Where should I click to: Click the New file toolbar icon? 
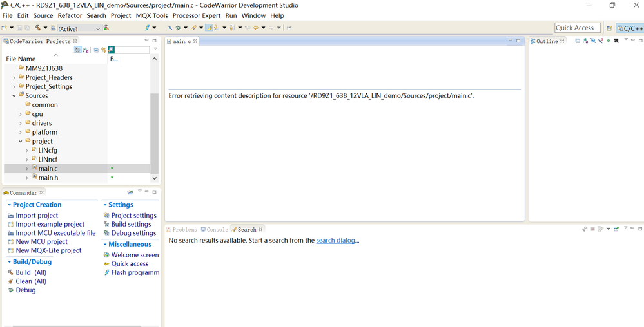click(4, 28)
